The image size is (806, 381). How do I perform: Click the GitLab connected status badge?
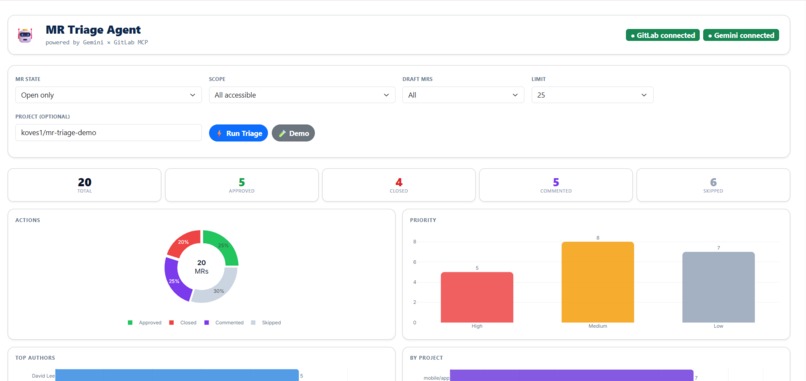663,35
